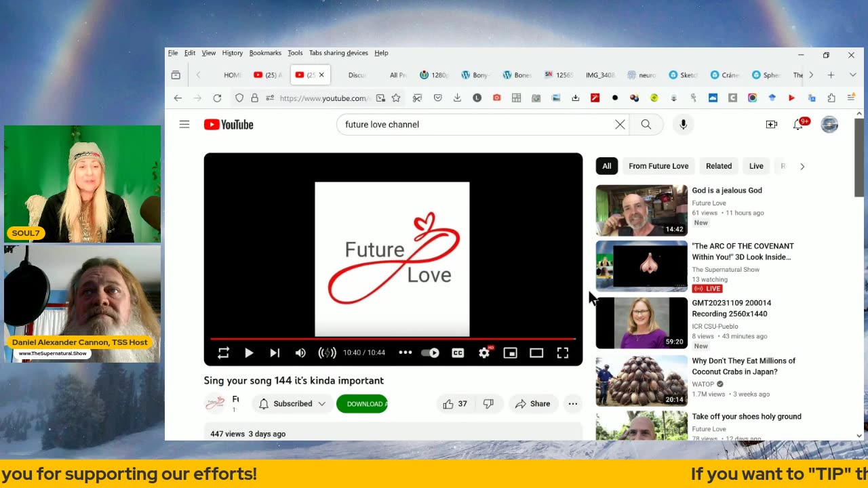Open 'God is a jealous God' thumbnail
The image size is (868, 488).
point(642,210)
